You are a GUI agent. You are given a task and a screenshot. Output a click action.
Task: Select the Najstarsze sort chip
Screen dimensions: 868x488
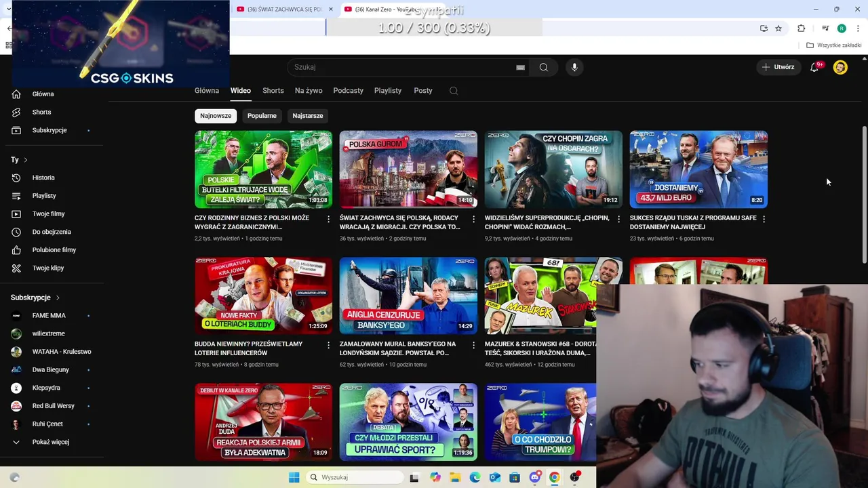307,116
